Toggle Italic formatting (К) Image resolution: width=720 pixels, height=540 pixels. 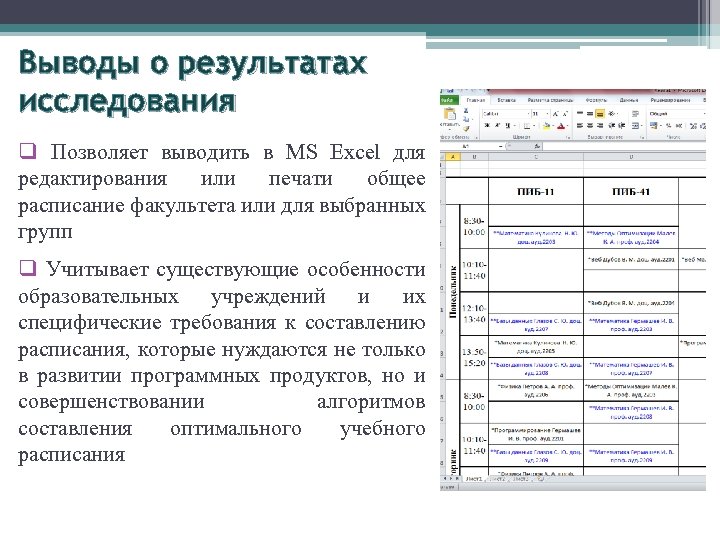tap(497, 125)
